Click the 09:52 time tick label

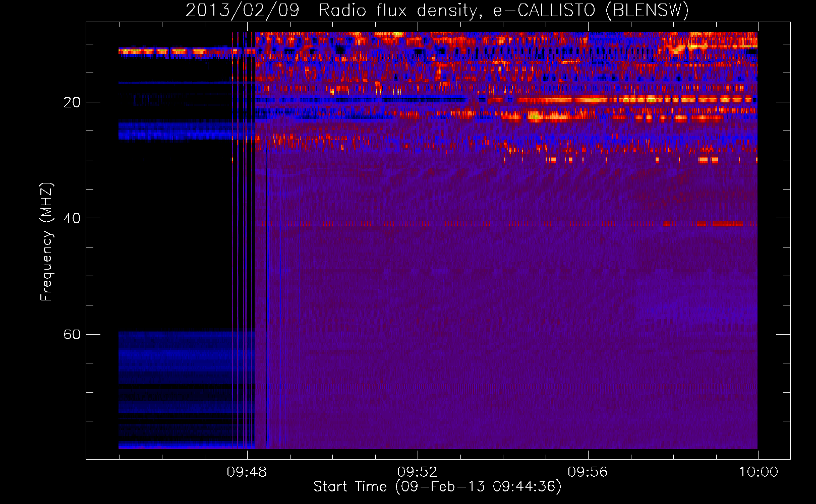pos(417,472)
